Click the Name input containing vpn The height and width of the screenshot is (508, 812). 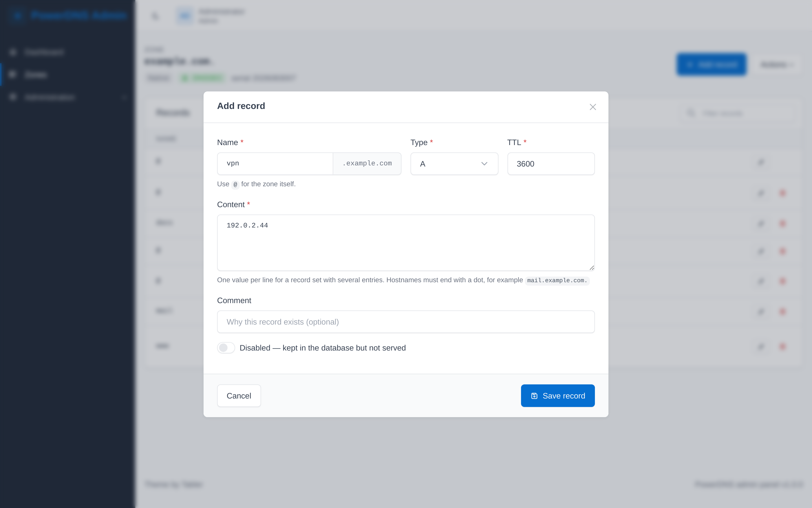[275, 164]
